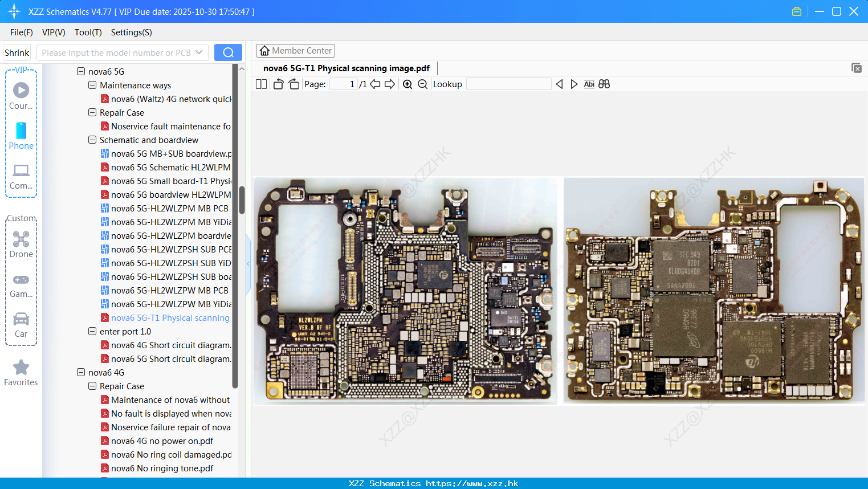Open nova6 5G Short circuit diagram
The image size is (868, 489).
(x=166, y=358)
